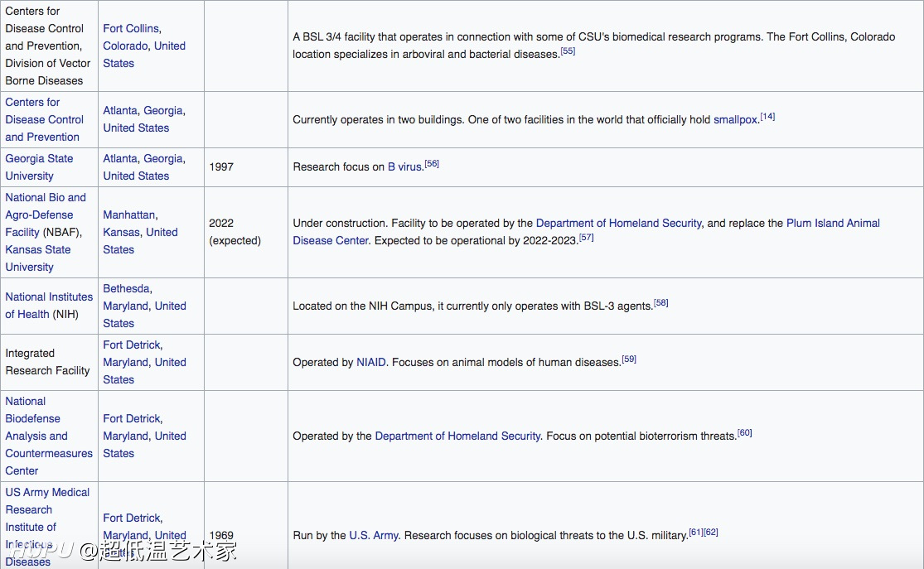Open the Fort Collins link

[131, 28]
